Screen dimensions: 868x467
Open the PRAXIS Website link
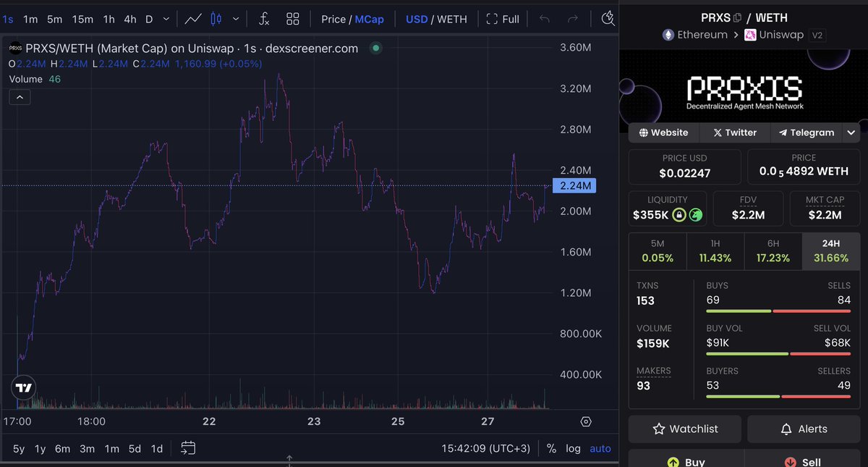coord(663,132)
